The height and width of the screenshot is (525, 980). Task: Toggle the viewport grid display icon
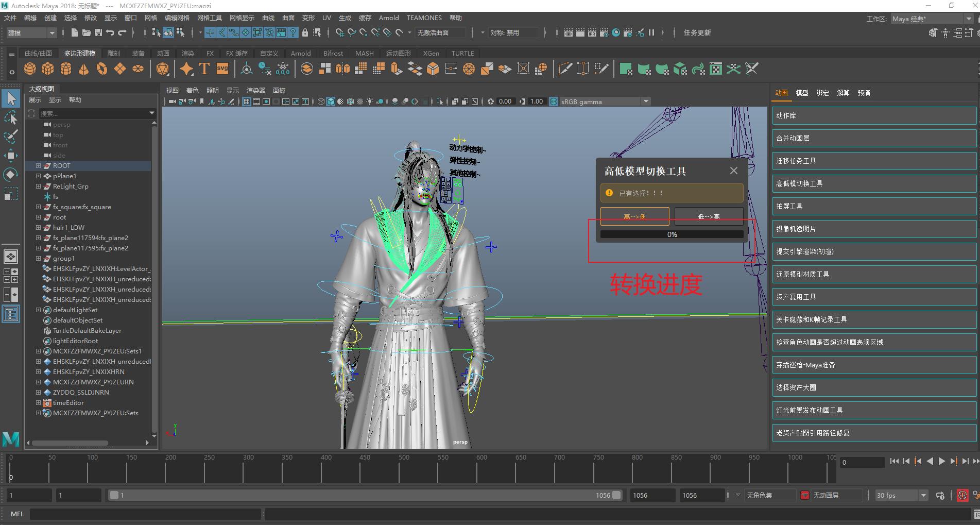click(247, 102)
